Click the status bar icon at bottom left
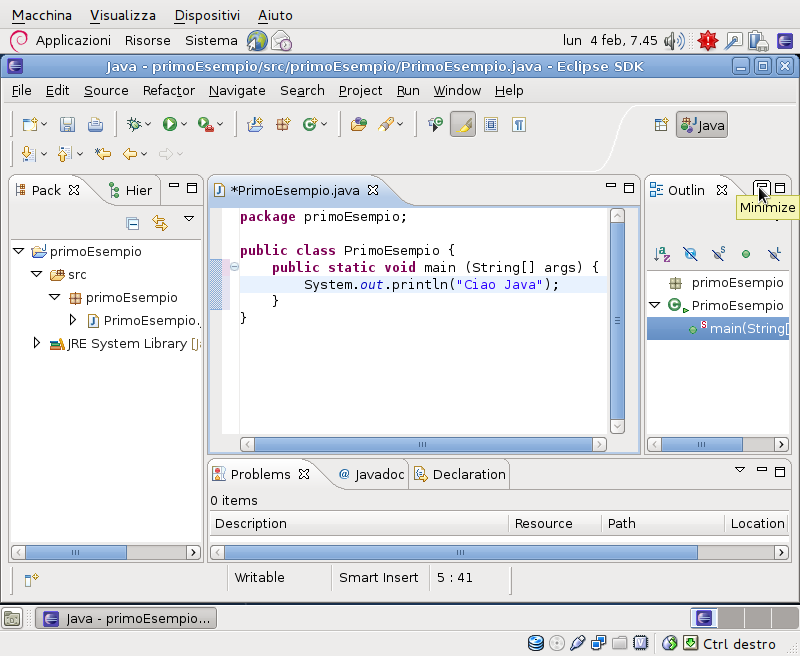Viewport: 800px width, 656px height. pyautogui.click(x=31, y=580)
